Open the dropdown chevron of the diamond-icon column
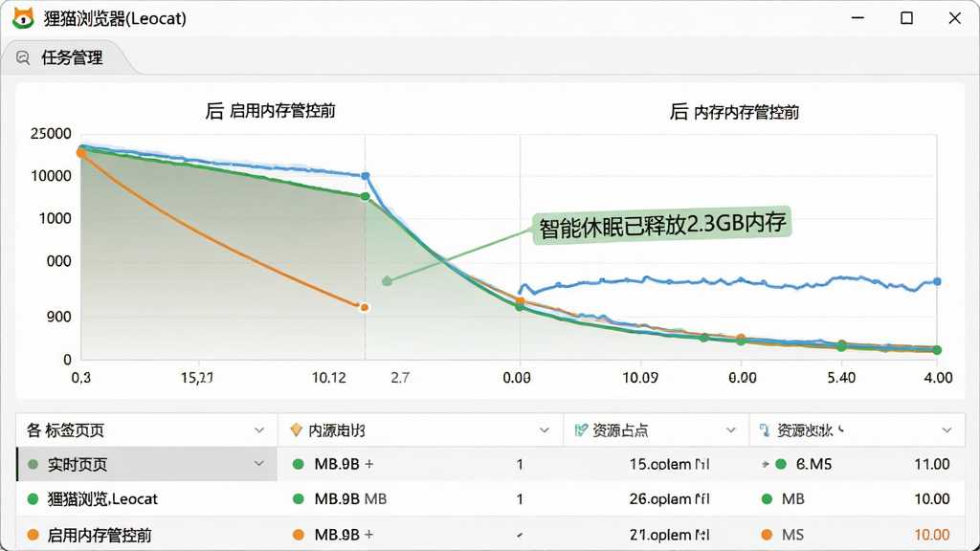The width and height of the screenshot is (980, 551). point(544,430)
